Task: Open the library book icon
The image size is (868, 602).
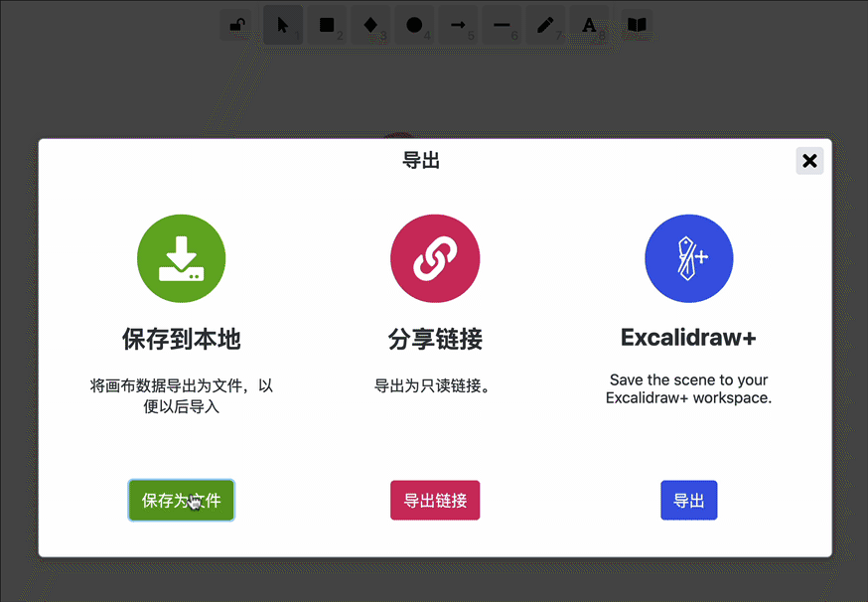Action: click(637, 25)
